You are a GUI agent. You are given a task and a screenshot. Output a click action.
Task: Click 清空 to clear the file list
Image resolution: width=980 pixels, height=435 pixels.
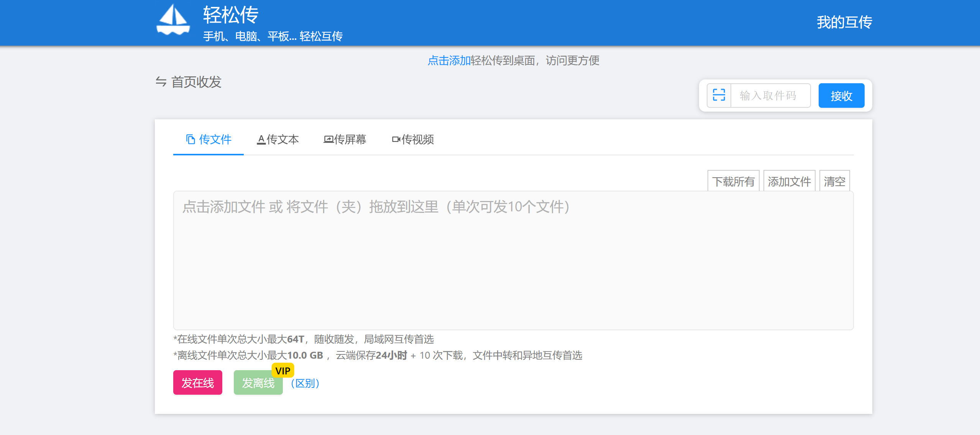(834, 181)
